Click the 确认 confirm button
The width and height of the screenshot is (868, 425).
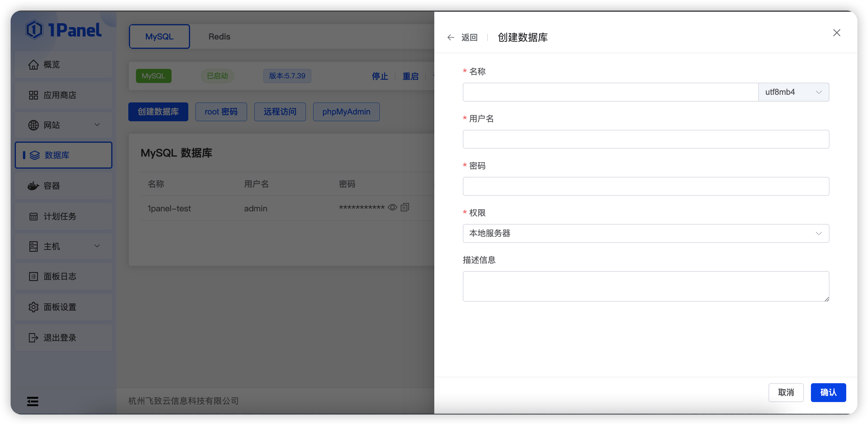828,392
